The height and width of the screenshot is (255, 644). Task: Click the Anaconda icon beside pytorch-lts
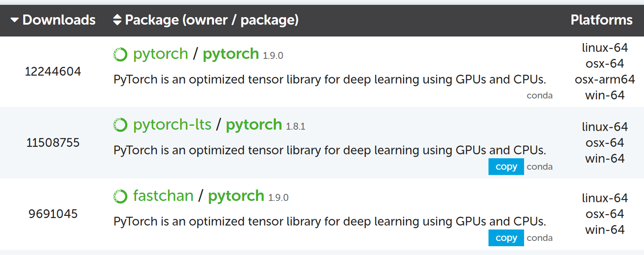click(120, 125)
